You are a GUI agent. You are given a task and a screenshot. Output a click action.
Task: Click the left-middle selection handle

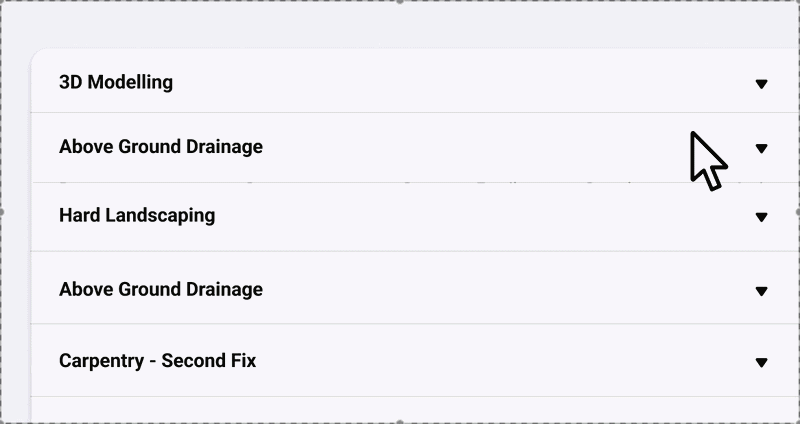tap(2, 212)
